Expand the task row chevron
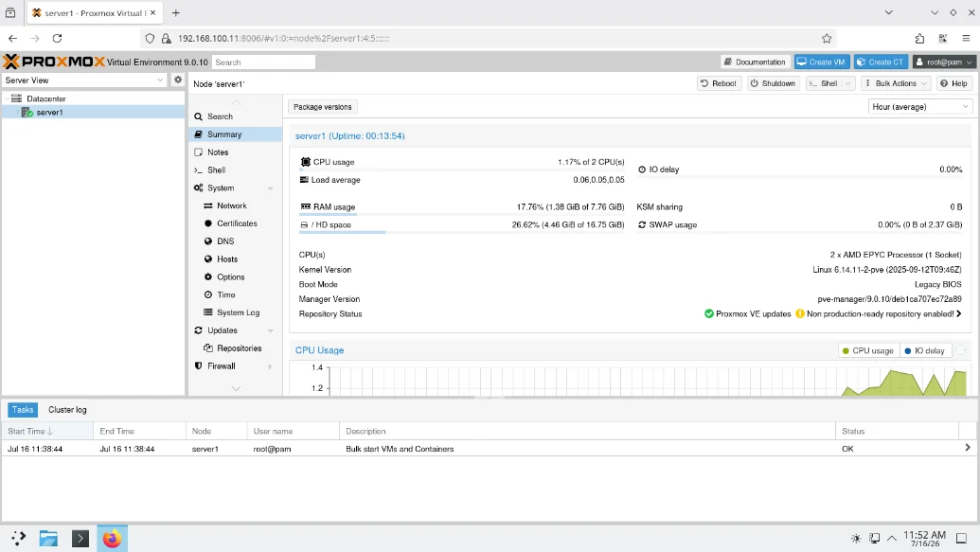The image size is (980, 552). (x=968, y=448)
